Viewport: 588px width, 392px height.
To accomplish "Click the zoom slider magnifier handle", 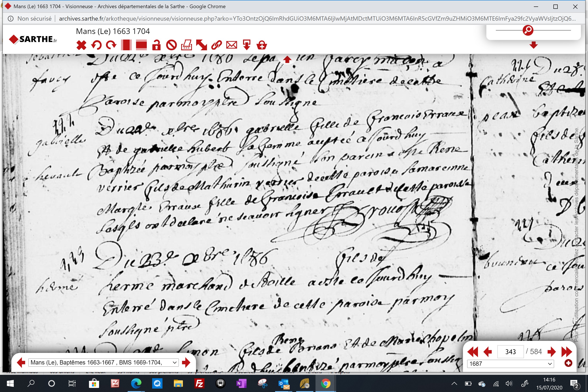I will [528, 30].
